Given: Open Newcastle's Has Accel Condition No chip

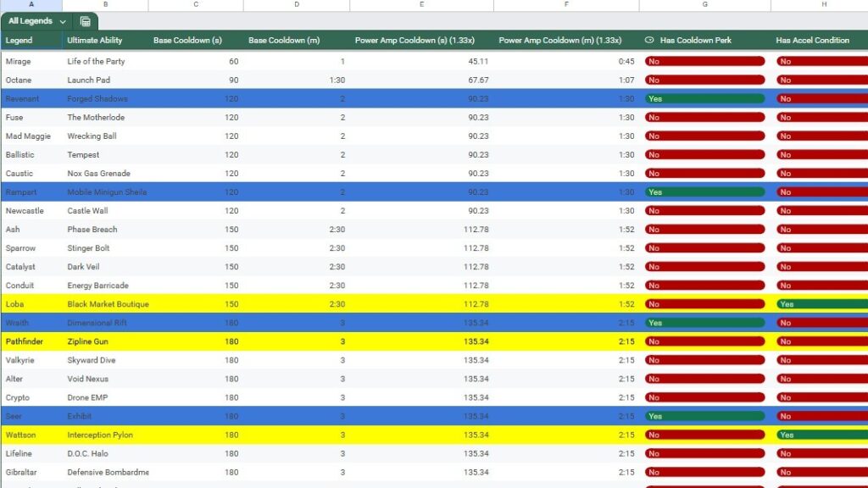Looking at the screenshot, I should pos(822,211).
